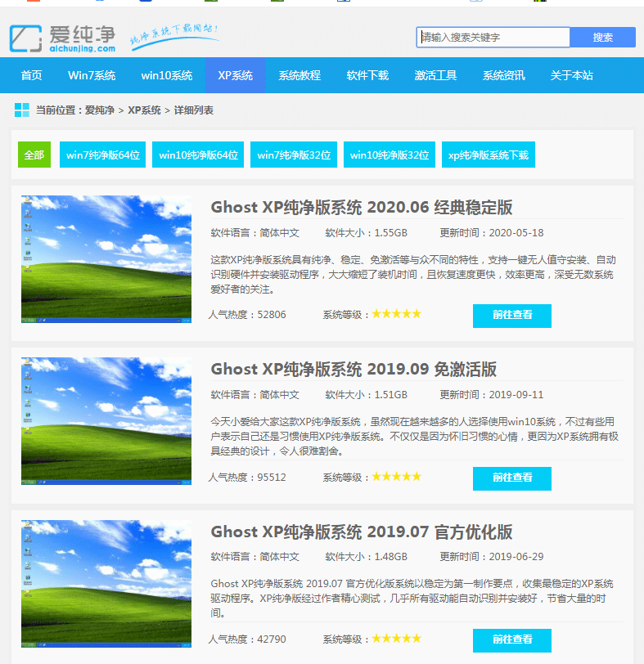Viewport: 644px width, 664px height.
Task: Open the 首页 navigation tab
Action: coord(32,75)
